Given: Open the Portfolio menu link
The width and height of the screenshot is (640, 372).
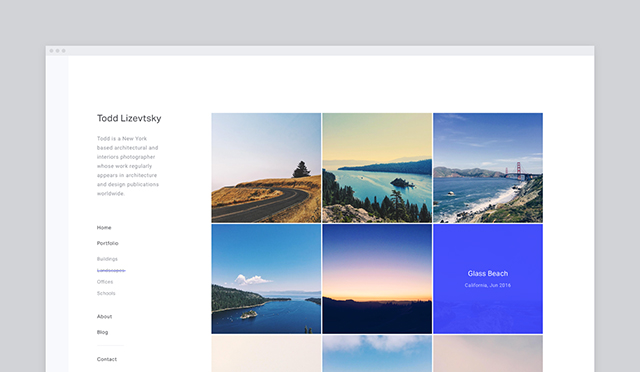Looking at the screenshot, I should point(108,243).
